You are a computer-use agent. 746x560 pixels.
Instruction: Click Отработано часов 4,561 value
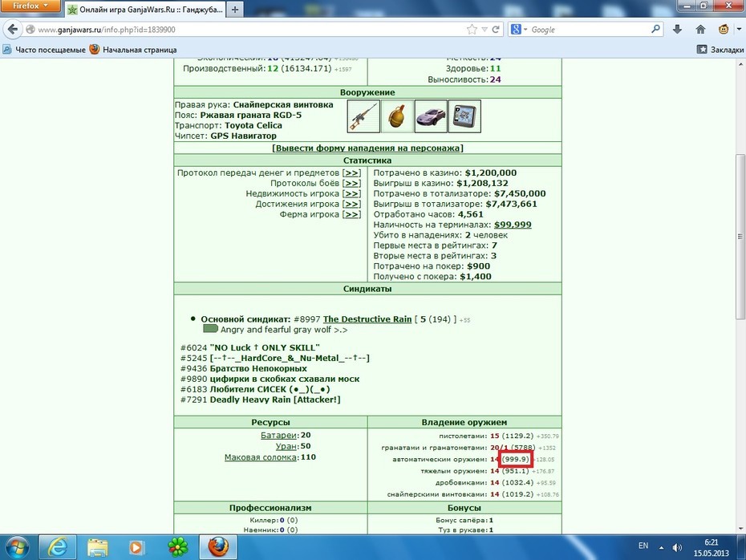coord(471,214)
